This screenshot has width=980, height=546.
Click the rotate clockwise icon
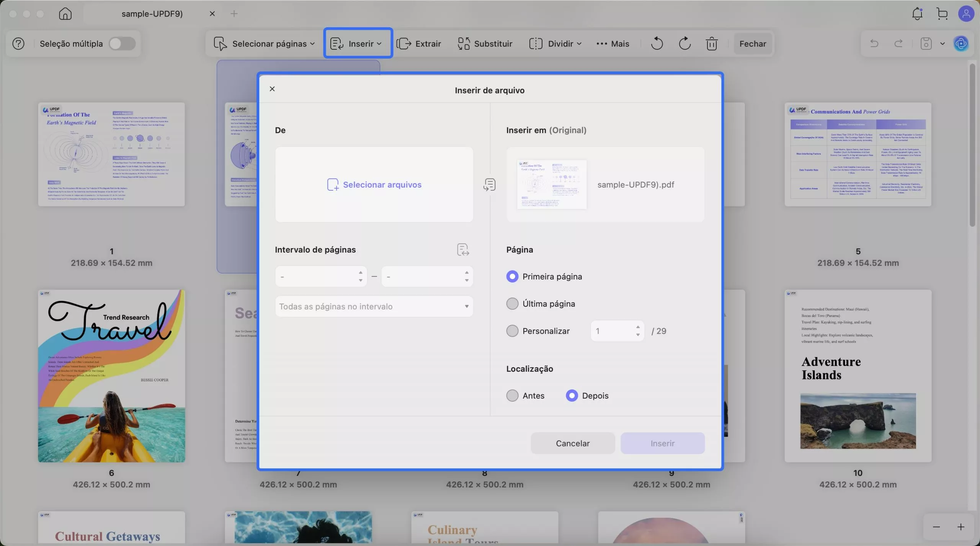(684, 44)
